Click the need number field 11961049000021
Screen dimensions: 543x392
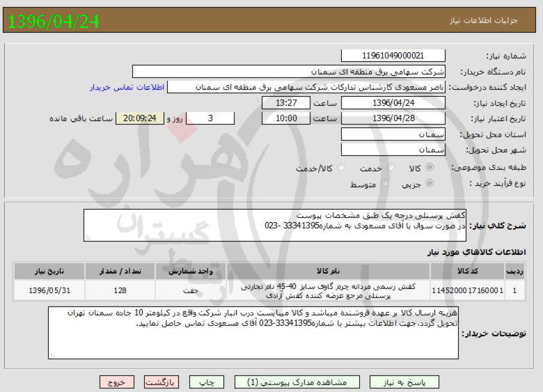coord(393,56)
